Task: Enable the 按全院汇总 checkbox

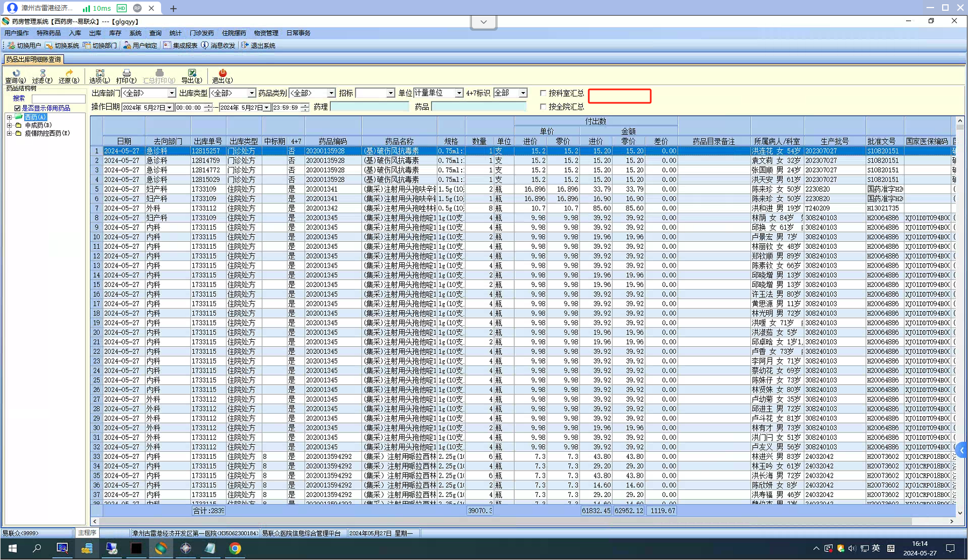Action: pyautogui.click(x=543, y=107)
